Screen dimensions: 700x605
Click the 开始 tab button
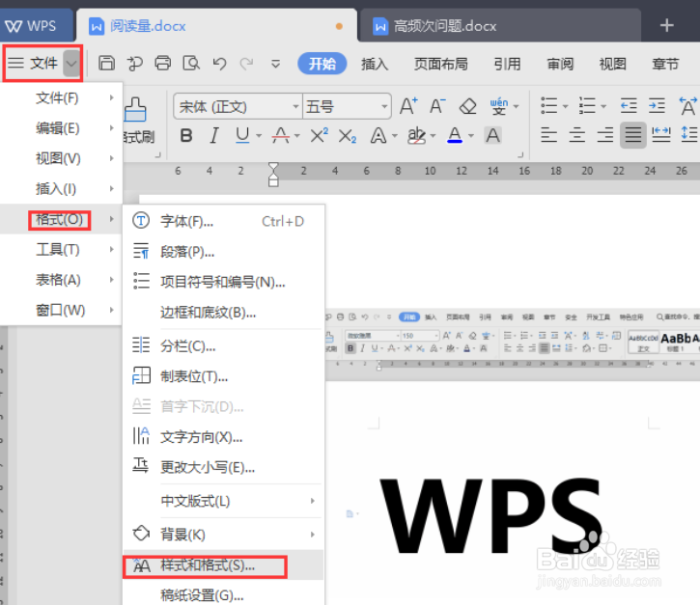point(322,64)
